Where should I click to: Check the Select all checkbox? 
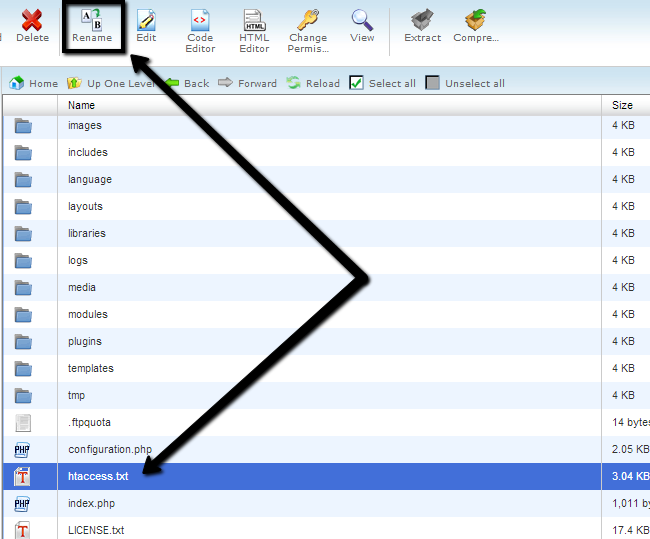click(x=357, y=83)
